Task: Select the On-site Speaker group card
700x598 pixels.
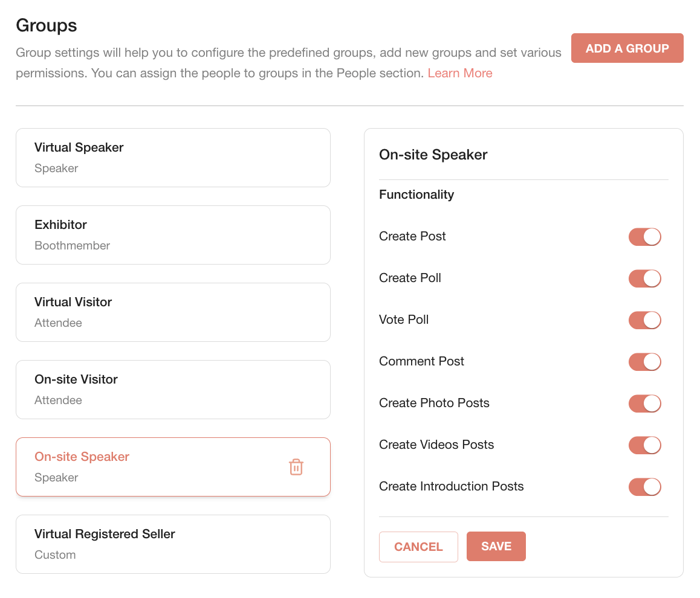Action: [x=173, y=467]
